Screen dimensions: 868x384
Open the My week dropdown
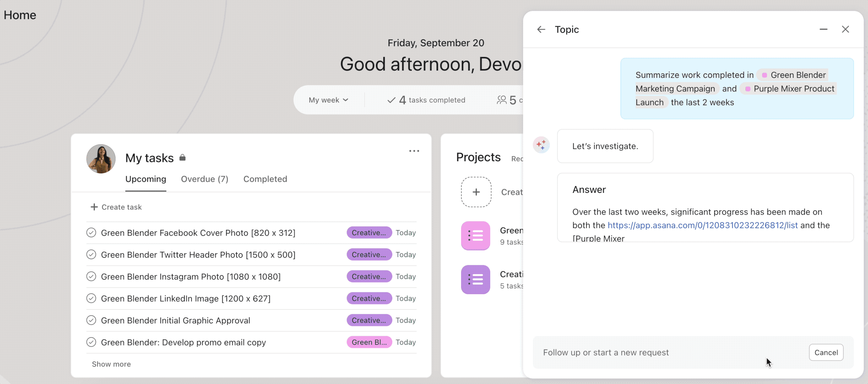[328, 100]
